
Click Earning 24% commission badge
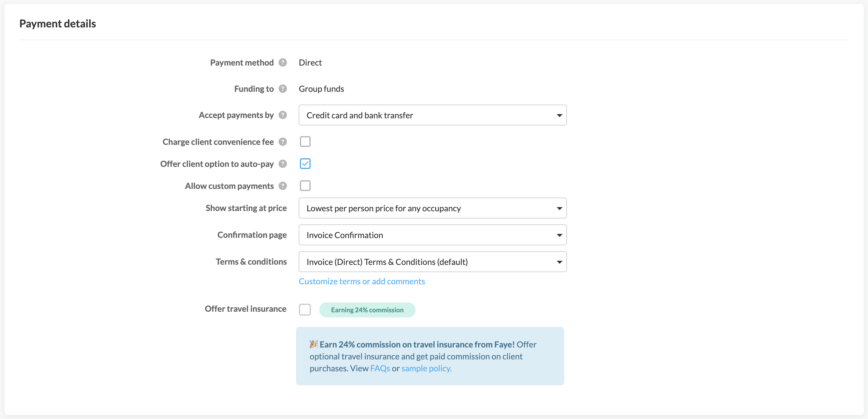pyautogui.click(x=367, y=310)
